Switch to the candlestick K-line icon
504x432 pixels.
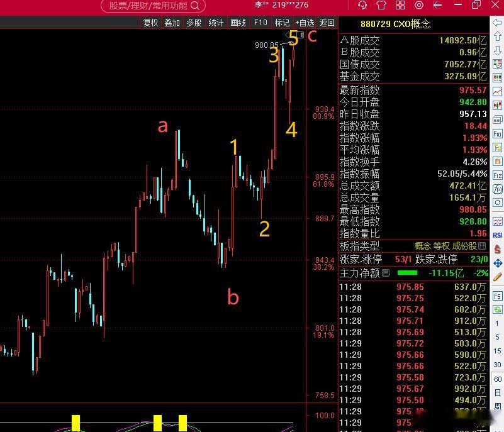[497, 106]
